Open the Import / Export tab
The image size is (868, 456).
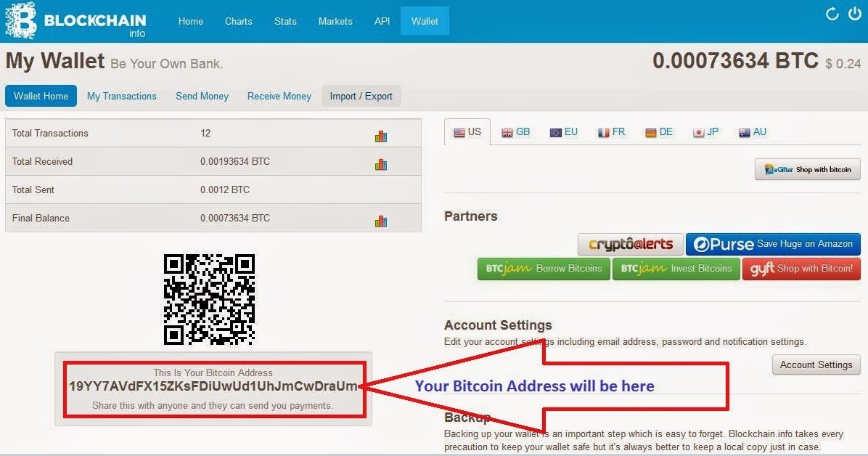coord(361,96)
